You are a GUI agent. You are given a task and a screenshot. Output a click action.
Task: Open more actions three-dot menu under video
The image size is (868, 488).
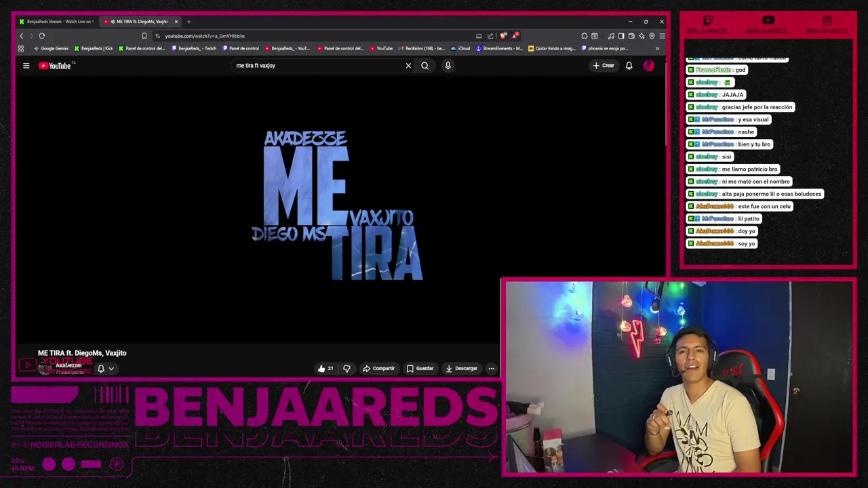[x=492, y=369]
